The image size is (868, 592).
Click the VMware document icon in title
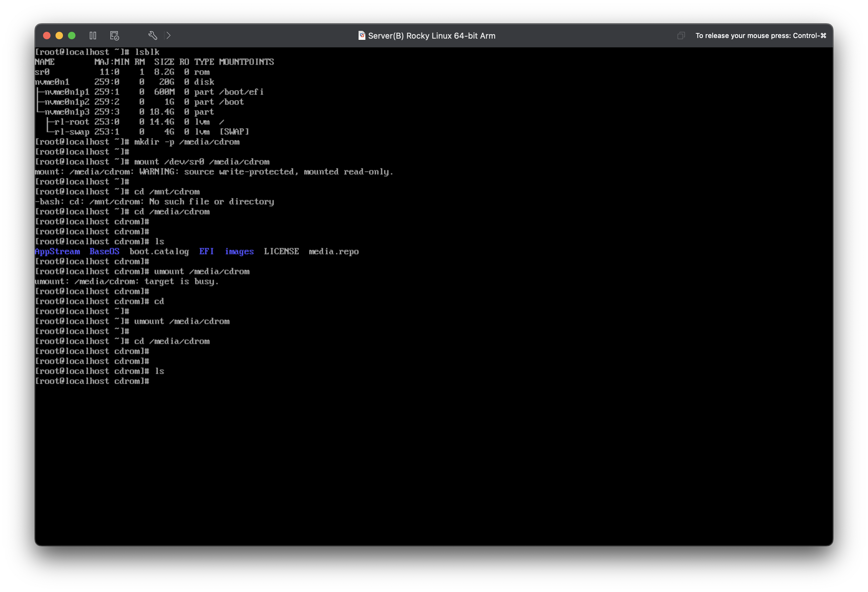pyautogui.click(x=362, y=36)
